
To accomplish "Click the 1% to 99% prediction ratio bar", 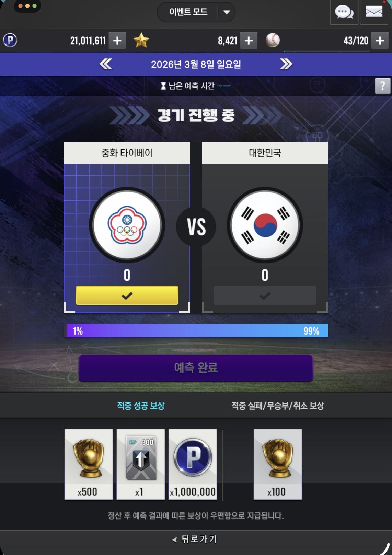I will pos(196,331).
